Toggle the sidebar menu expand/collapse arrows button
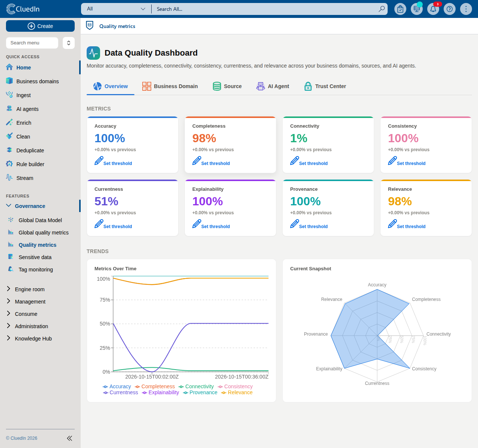This screenshot has width=478, height=448. pos(69,43)
